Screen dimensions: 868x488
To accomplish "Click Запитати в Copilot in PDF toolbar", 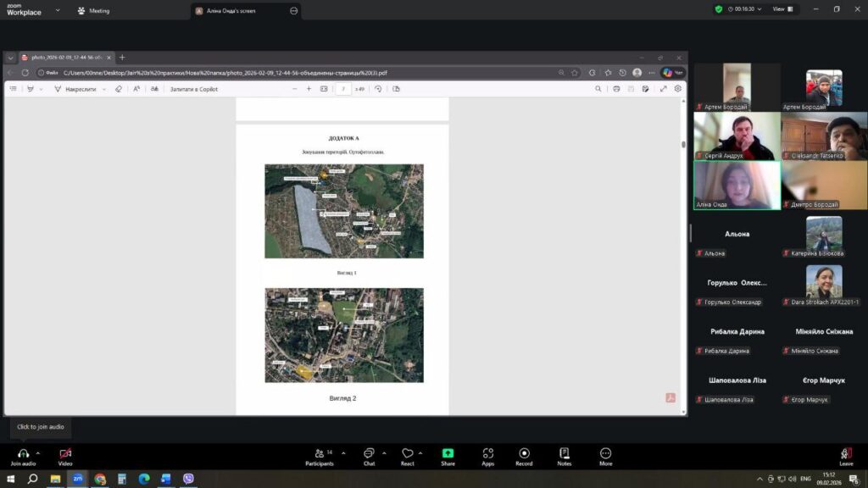I will [193, 89].
